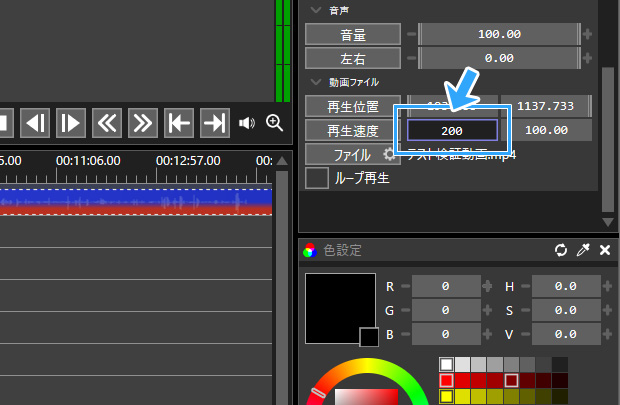
Task: Toggle the ループ再生 checkbox
Action: click(317, 178)
